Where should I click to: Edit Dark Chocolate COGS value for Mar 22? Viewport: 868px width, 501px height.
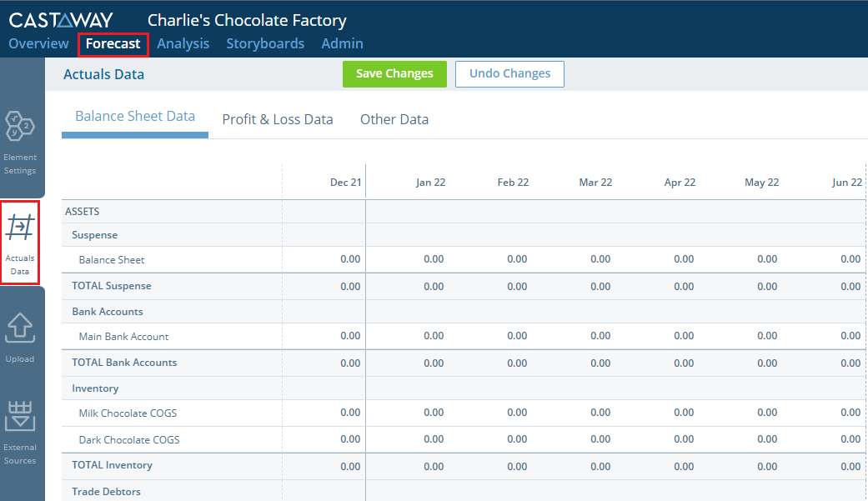(x=600, y=439)
